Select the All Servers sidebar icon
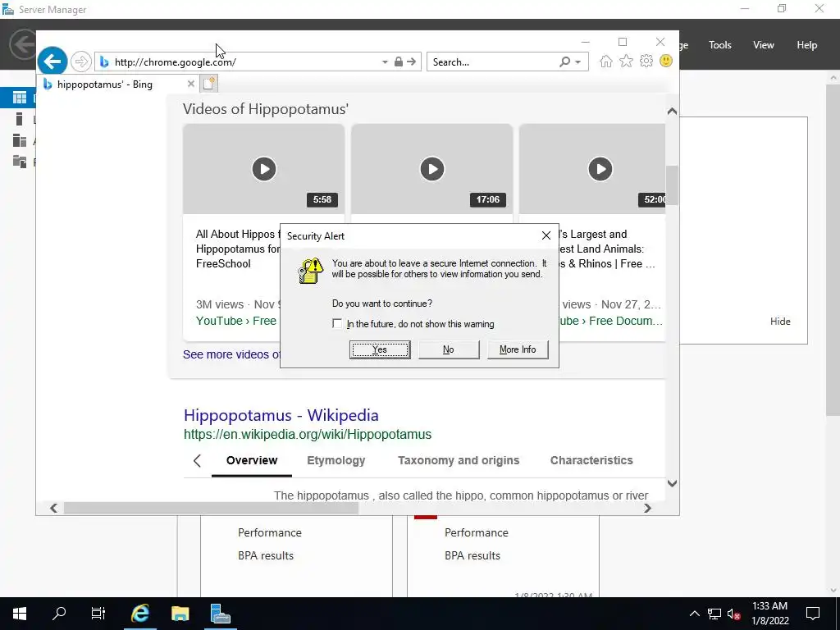This screenshot has height=630, width=840. pyautogui.click(x=20, y=140)
